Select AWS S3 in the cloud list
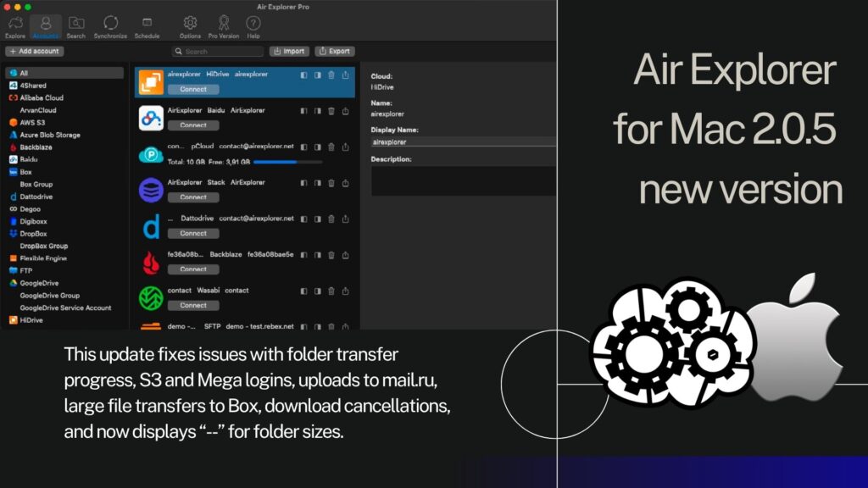Screen dimensions: 868x488 (32, 122)
